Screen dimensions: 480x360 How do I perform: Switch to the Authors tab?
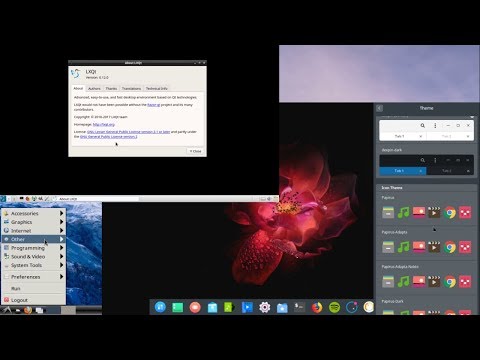(x=94, y=88)
